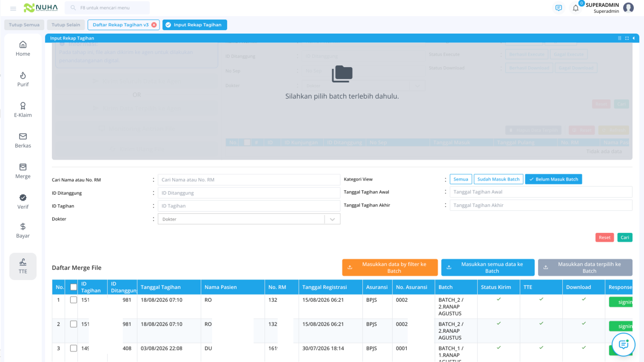
Task: Click the signin button in row 1
Action: (x=621, y=302)
